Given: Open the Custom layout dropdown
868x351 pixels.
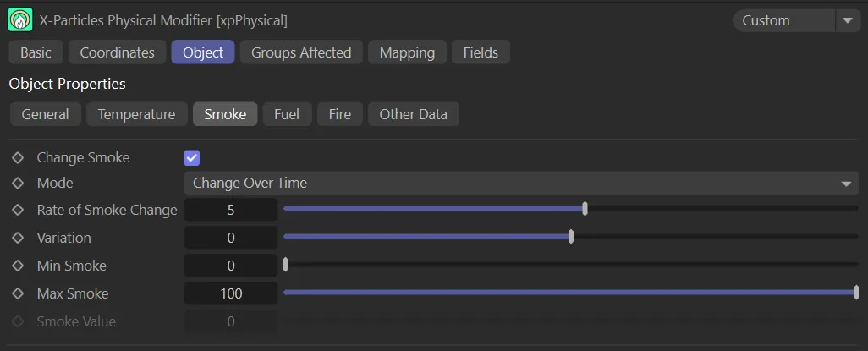Looking at the screenshot, I should 783,20.
